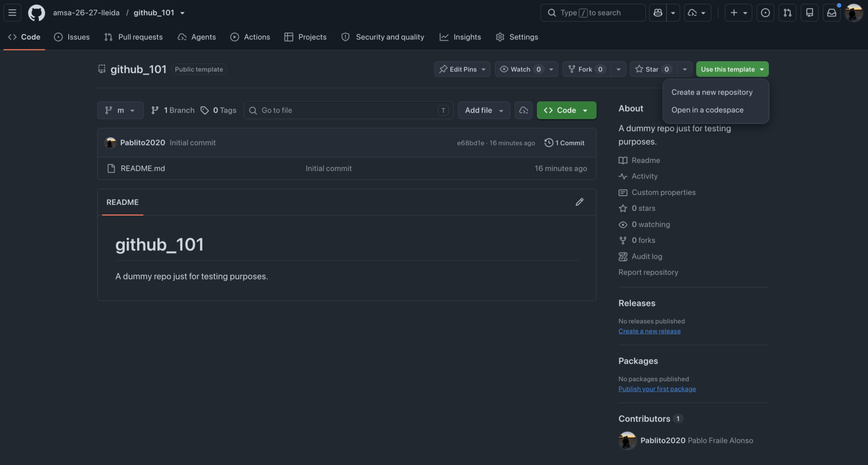Open the user profile avatar menu
Screen dimensions: 868x465
pos(854,13)
